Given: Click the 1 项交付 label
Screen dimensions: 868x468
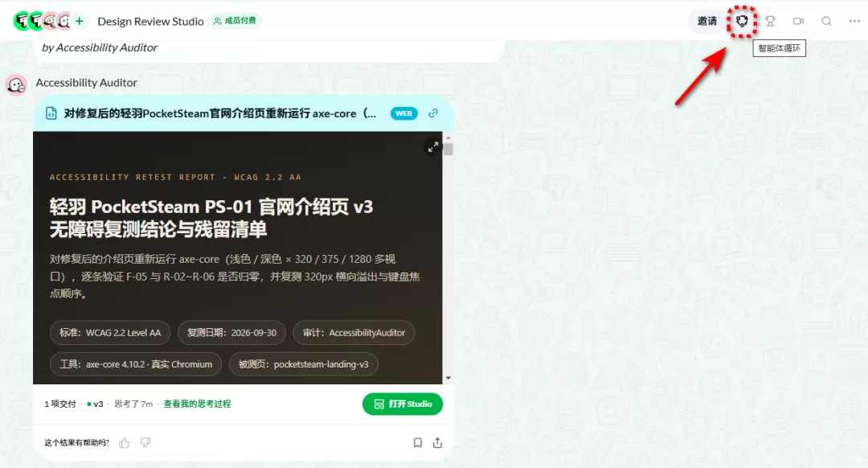Looking at the screenshot, I should pos(60,404).
